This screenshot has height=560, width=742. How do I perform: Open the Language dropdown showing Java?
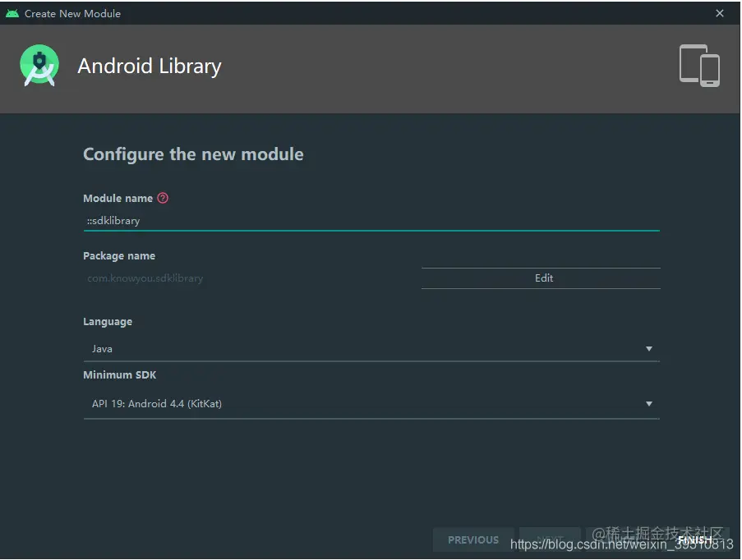(x=371, y=349)
